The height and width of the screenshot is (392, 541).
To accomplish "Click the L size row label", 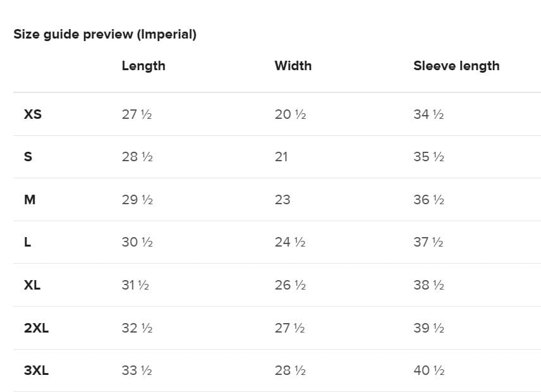I will coord(27,242).
